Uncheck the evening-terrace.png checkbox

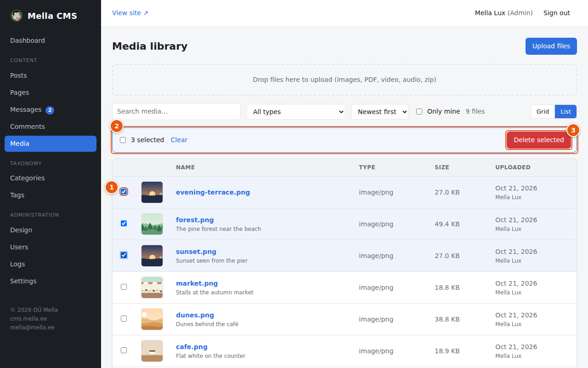(124, 191)
